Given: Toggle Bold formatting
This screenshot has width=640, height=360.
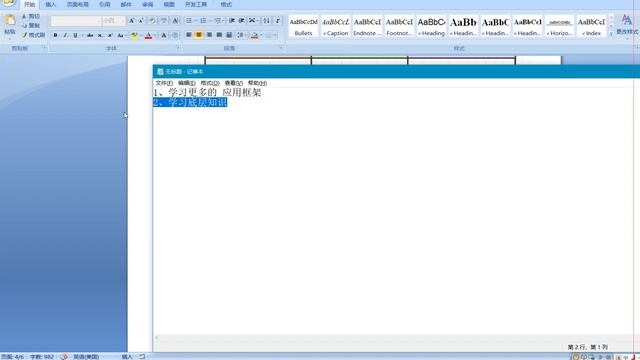Looking at the screenshot, I should pos(56,36).
